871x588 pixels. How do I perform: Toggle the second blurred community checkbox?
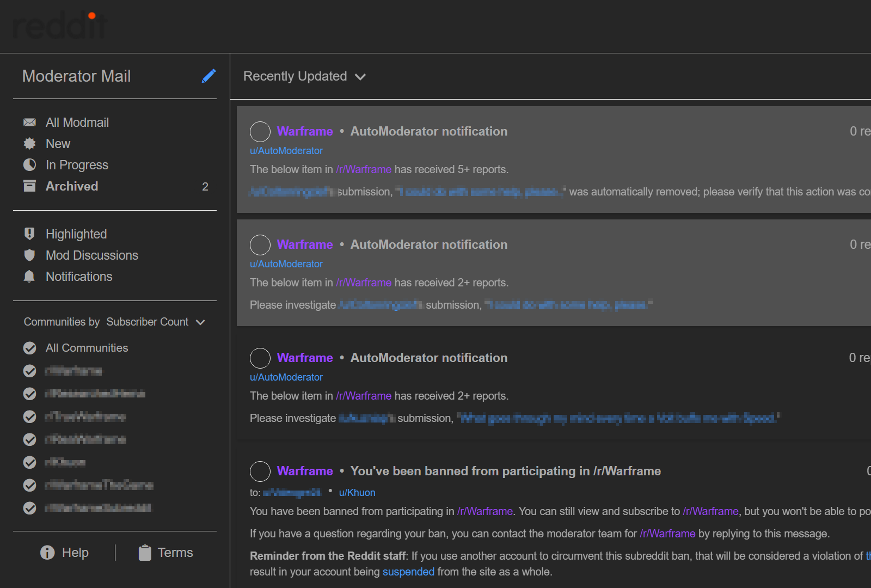pos(30,394)
